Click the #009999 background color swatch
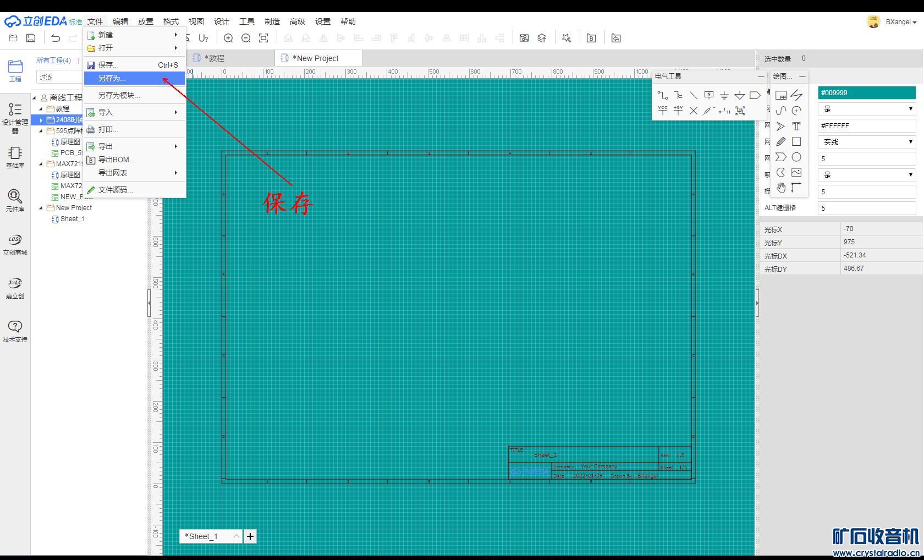This screenshot has height=560, width=924. 866,93
